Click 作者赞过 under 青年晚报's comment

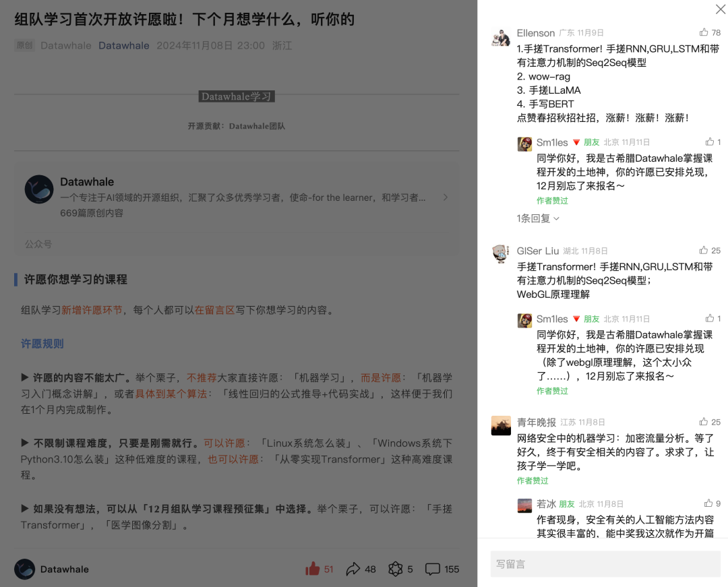533,481
